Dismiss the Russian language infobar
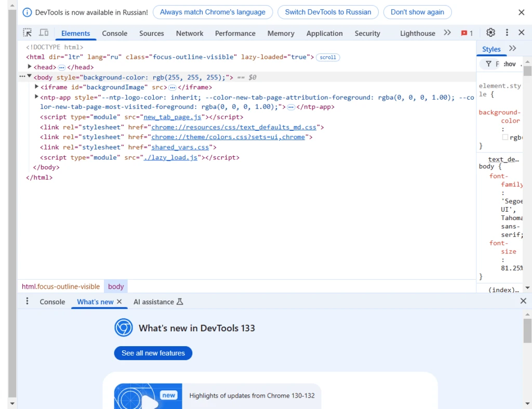The image size is (532, 409). tap(522, 12)
